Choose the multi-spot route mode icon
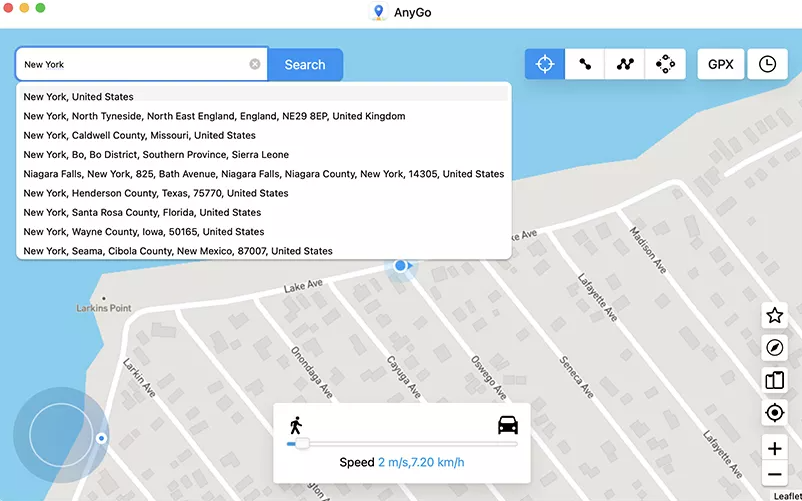 pyautogui.click(x=625, y=64)
